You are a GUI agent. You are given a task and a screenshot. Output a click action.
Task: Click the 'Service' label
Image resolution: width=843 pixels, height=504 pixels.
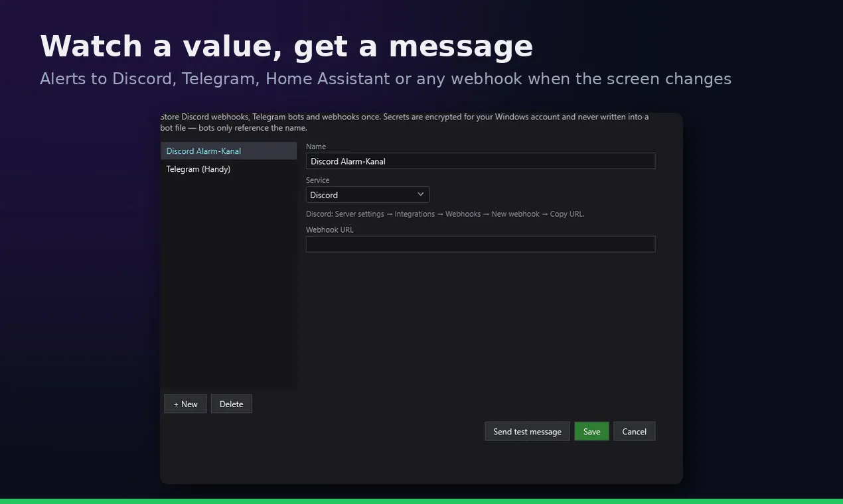point(318,180)
